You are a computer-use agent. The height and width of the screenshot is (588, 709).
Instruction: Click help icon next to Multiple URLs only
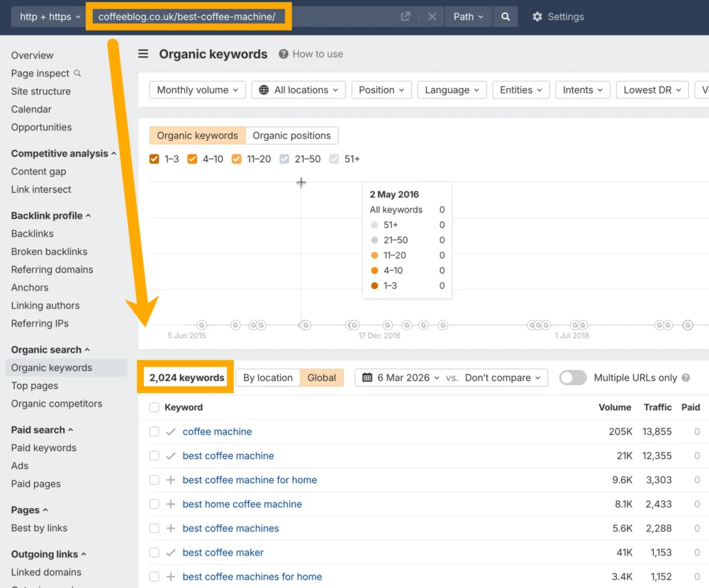click(x=686, y=378)
